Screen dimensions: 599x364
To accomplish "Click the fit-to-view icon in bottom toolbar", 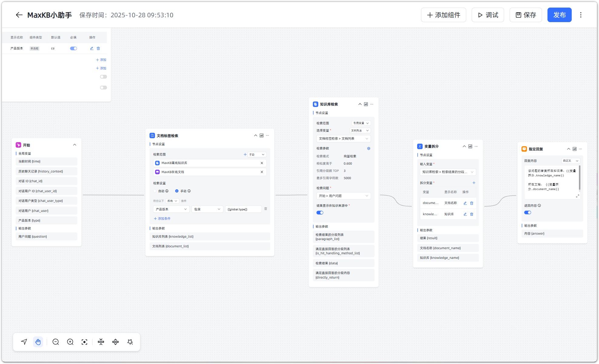I will point(85,342).
